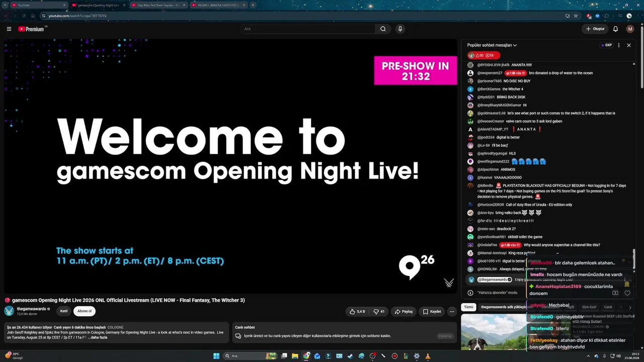Click the COLOGNE location tag
Image resolution: width=644 pixels, height=362 pixels.
[115, 327]
